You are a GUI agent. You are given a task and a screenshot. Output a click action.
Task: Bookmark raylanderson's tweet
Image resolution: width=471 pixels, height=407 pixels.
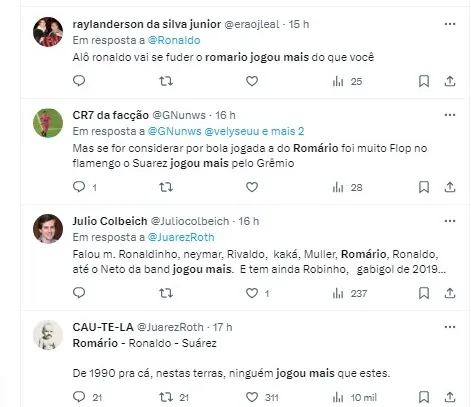coord(424,81)
